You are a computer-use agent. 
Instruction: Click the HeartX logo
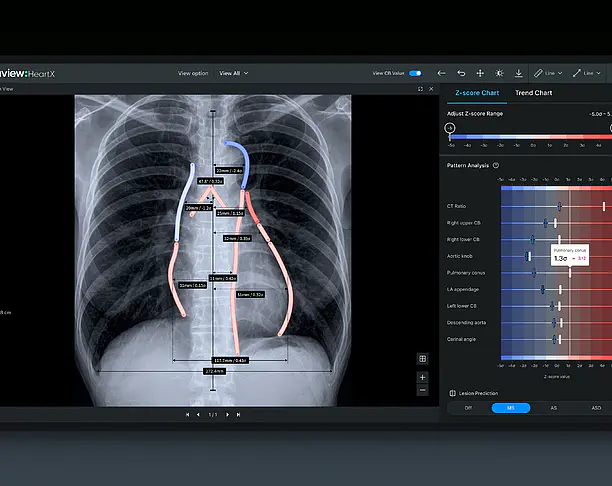(27, 73)
